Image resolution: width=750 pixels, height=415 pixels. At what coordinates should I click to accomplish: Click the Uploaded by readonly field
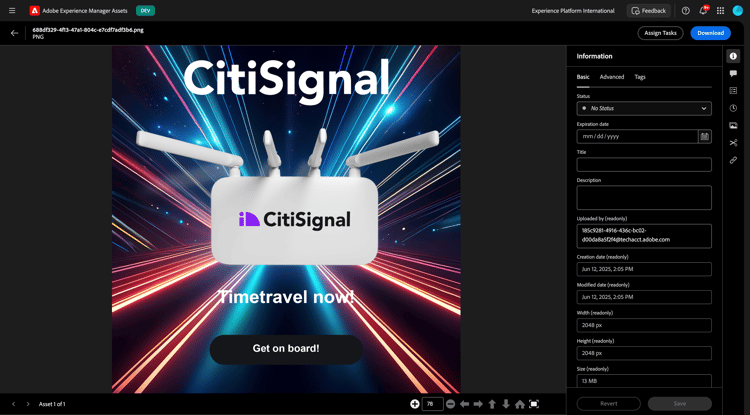(x=644, y=236)
